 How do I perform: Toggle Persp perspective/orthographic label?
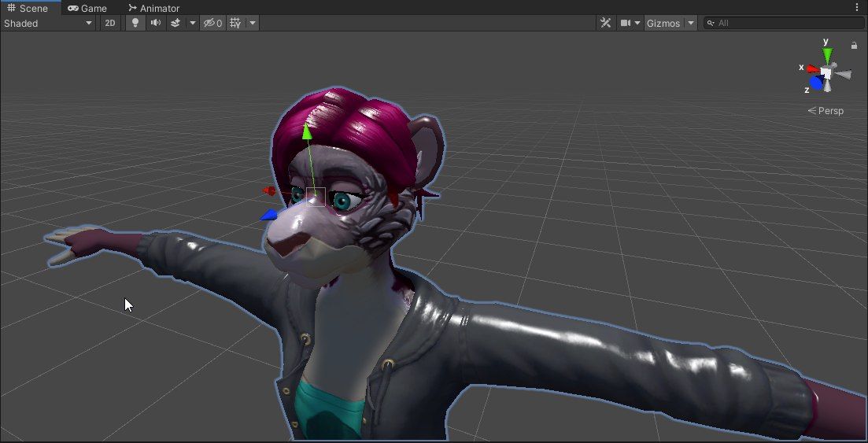pos(826,111)
